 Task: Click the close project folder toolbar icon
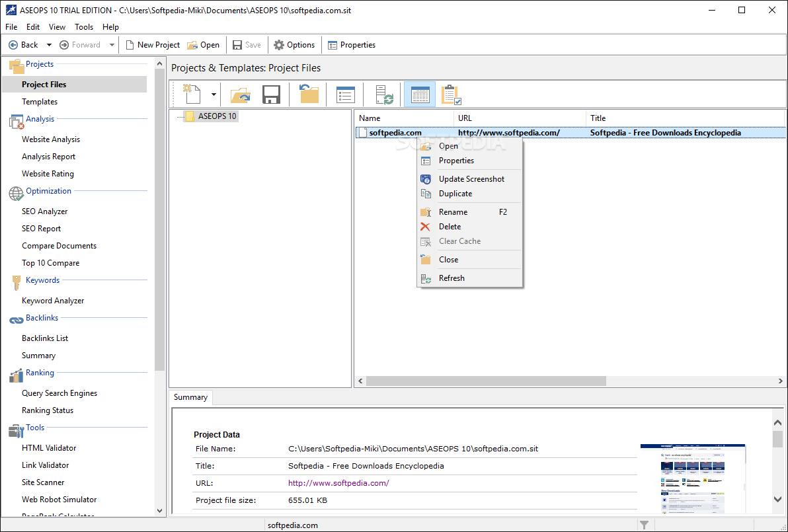pyautogui.click(x=309, y=94)
